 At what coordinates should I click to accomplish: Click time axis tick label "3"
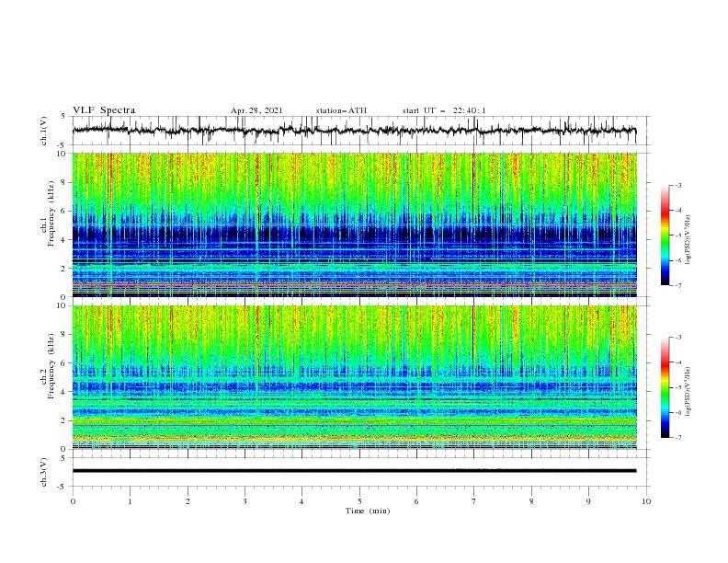pos(245,501)
